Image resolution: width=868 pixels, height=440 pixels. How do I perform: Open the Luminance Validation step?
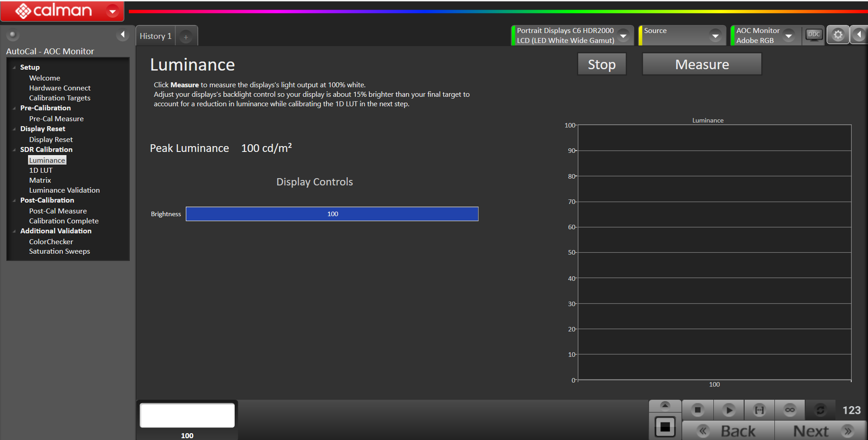(64, 190)
